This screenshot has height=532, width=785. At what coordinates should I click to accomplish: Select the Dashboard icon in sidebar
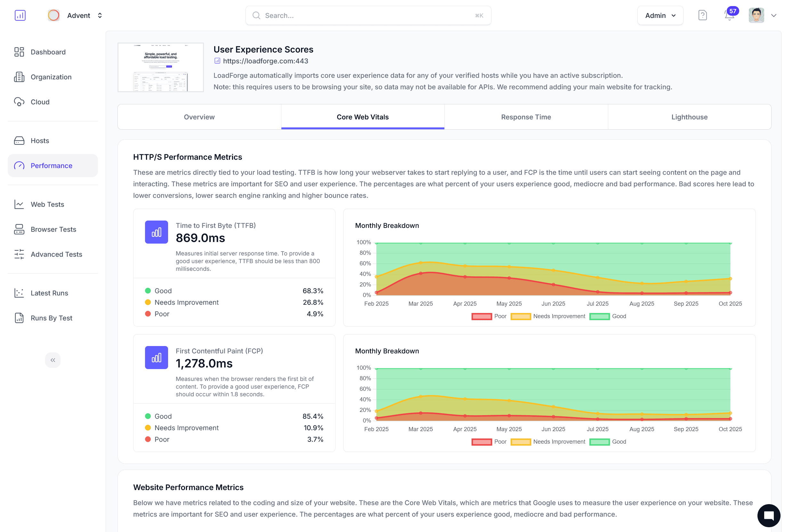19,52
